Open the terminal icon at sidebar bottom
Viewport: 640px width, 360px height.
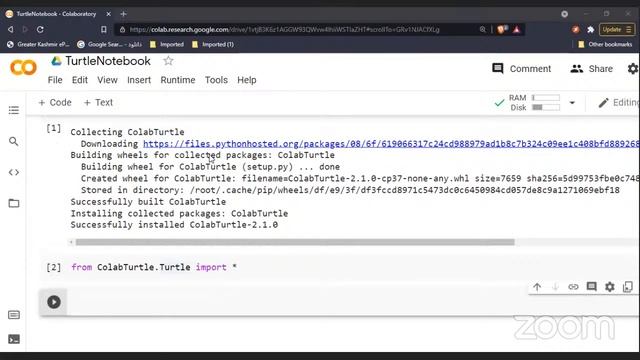[13, 339]
